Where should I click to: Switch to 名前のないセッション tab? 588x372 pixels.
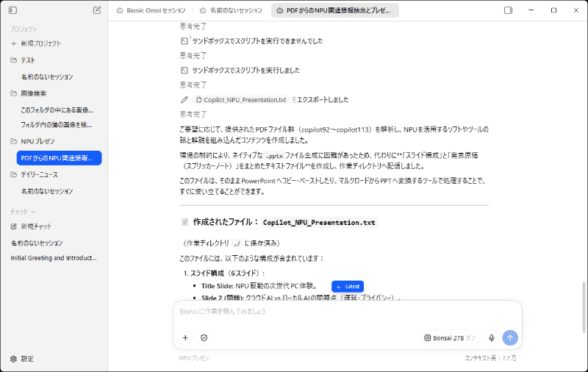pos(231,10)
